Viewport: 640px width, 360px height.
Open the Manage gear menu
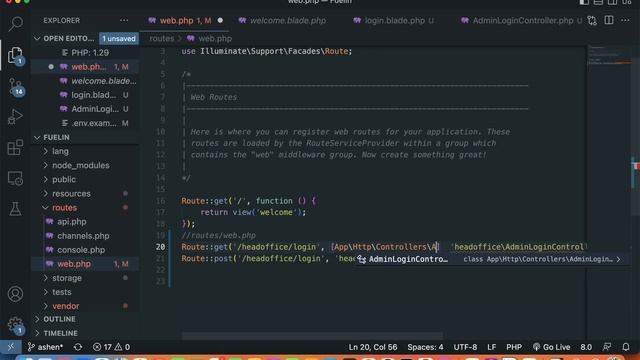[16, 325]
